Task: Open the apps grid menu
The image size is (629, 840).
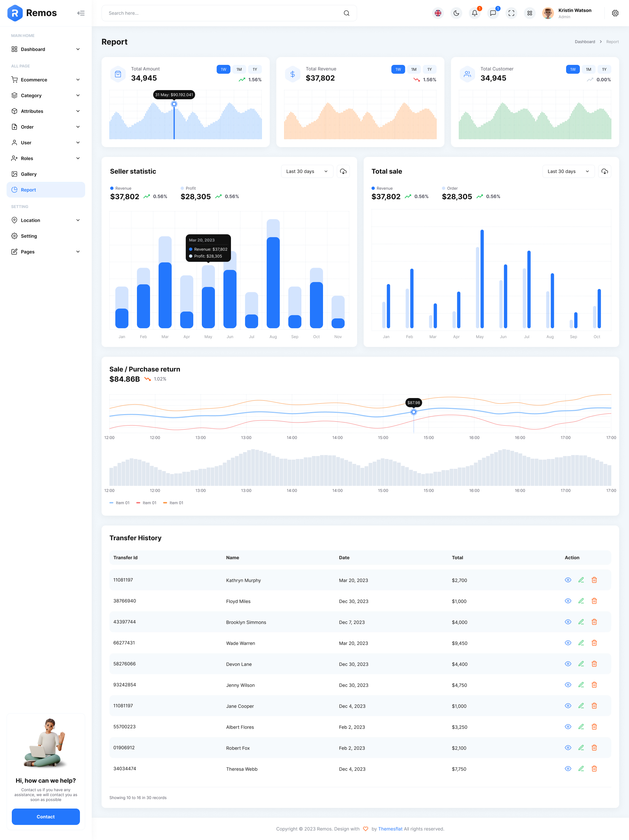Action: pyautogui.click(x=529, y=13)
